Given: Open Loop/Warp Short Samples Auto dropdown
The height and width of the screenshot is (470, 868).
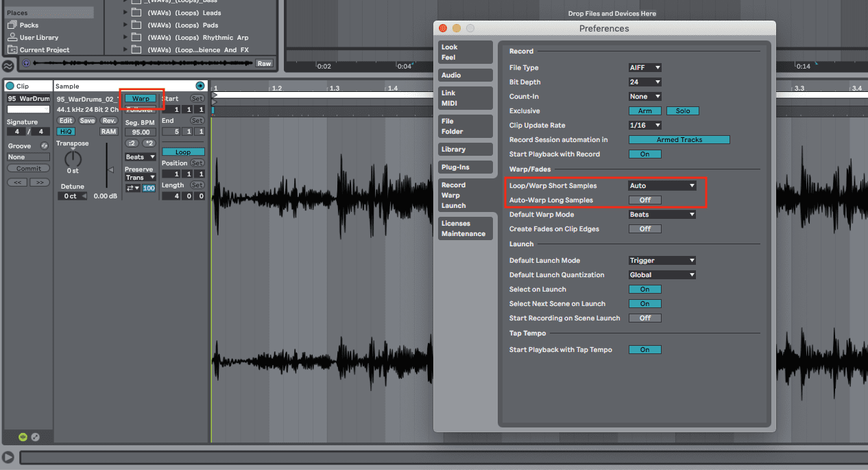Looking at the screenshot, I should pos(662,186).
